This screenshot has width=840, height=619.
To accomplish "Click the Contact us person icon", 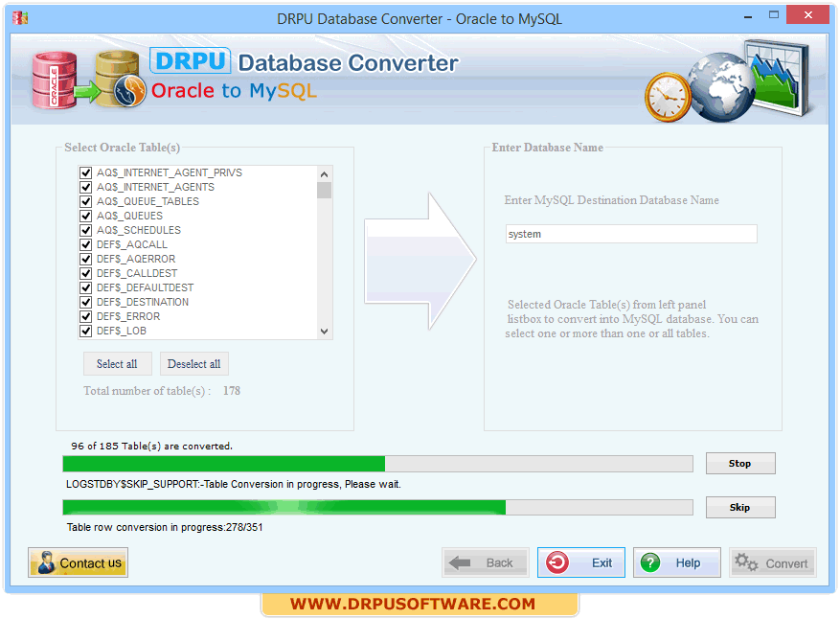I will 46,562.
